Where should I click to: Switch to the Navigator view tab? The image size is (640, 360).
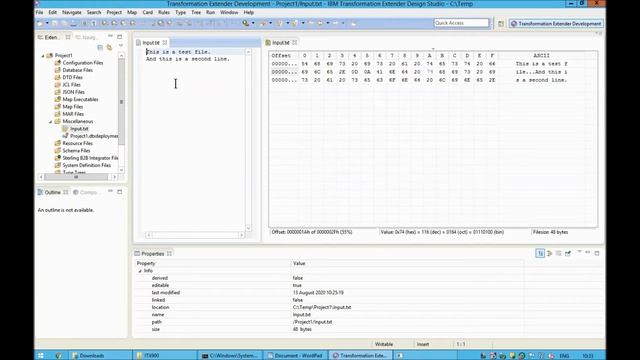click(x=86, y=37)
